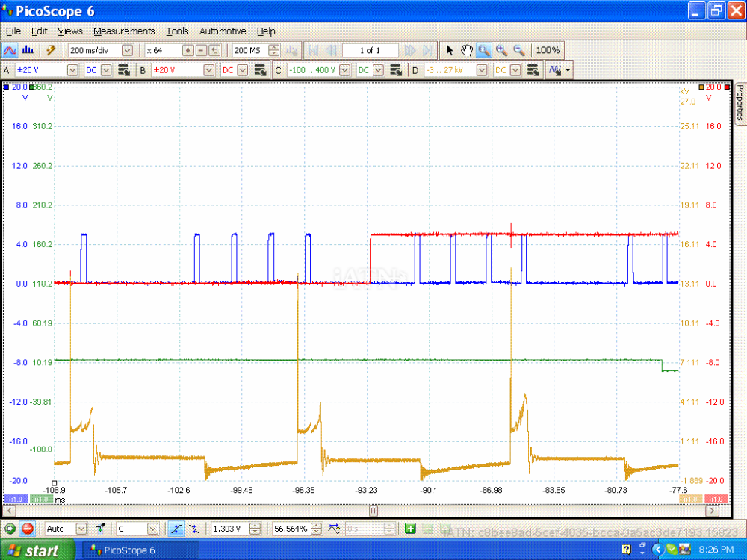Open the Automotive menu
This screenshot has width=747, height=560.
pyautogui.click(x=223, y=31)
